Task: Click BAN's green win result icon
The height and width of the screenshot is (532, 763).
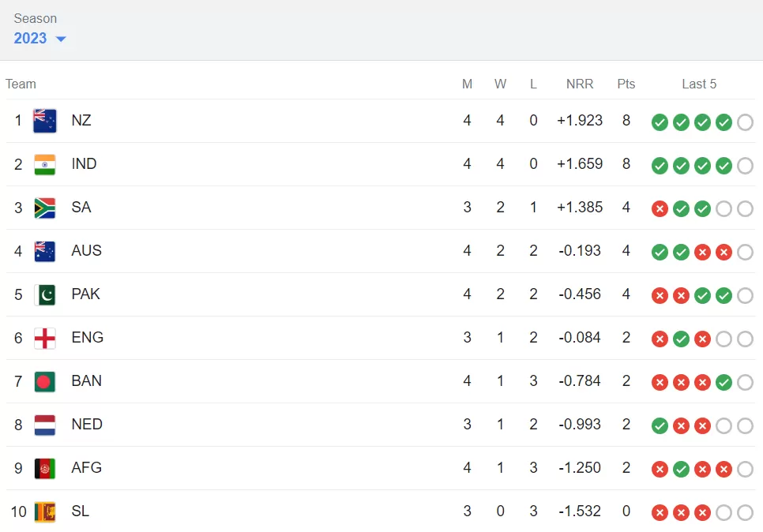Action: [724, 383]
